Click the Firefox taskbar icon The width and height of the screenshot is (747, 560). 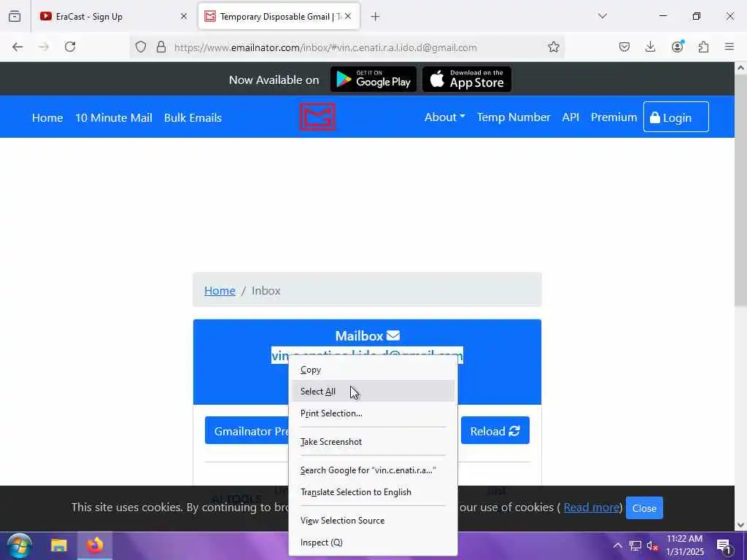(x=94, y=545)
